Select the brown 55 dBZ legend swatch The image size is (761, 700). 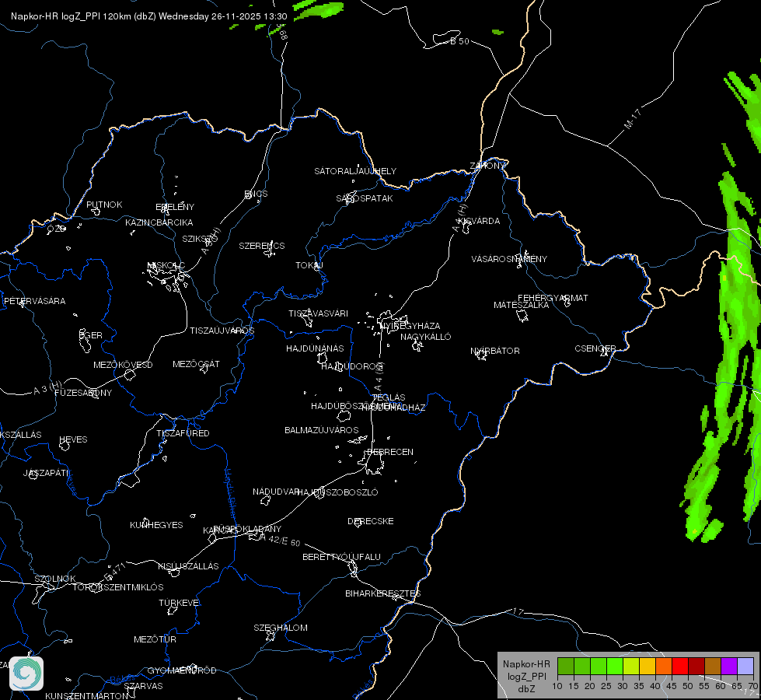click(713, 667)
